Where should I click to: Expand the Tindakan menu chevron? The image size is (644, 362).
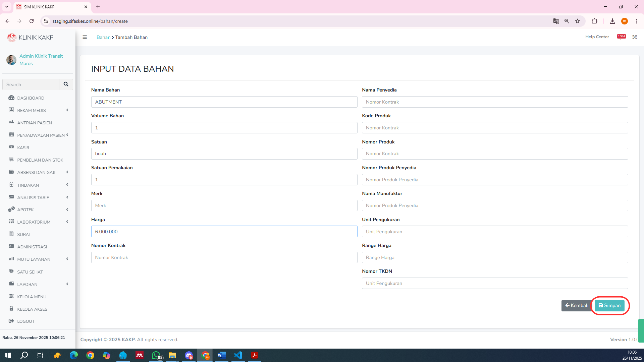[x=67, y=185]
